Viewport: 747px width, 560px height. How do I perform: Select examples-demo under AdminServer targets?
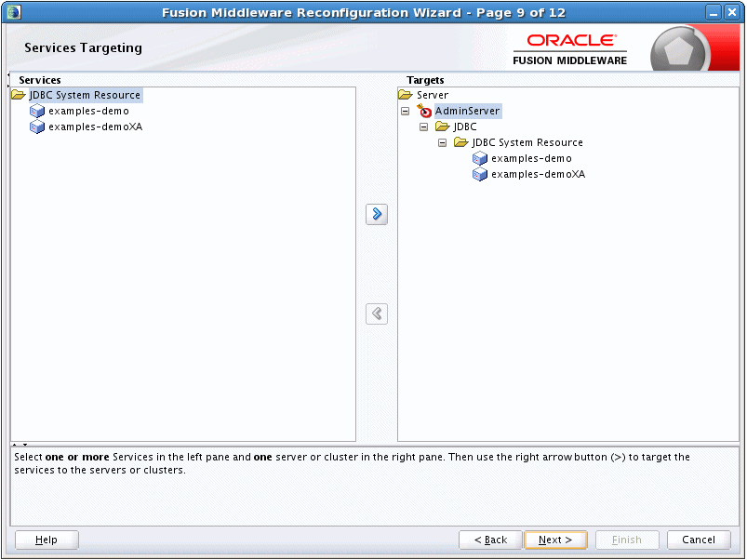pos(531,158)
